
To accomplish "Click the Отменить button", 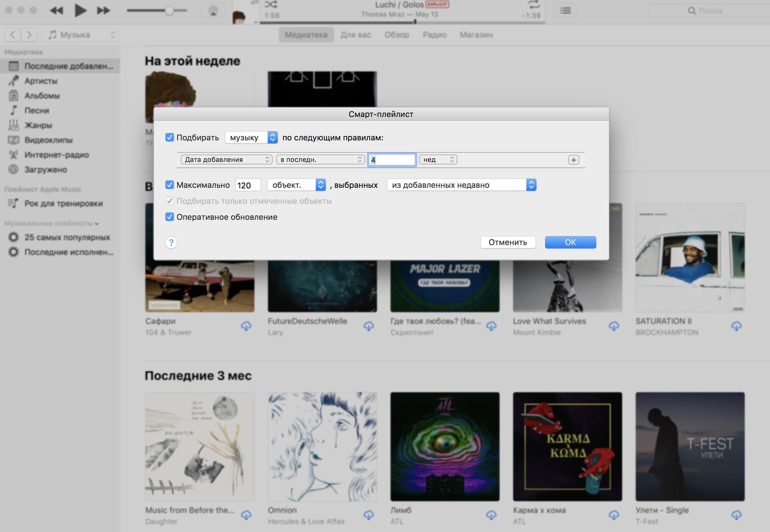I will point(508,242).
